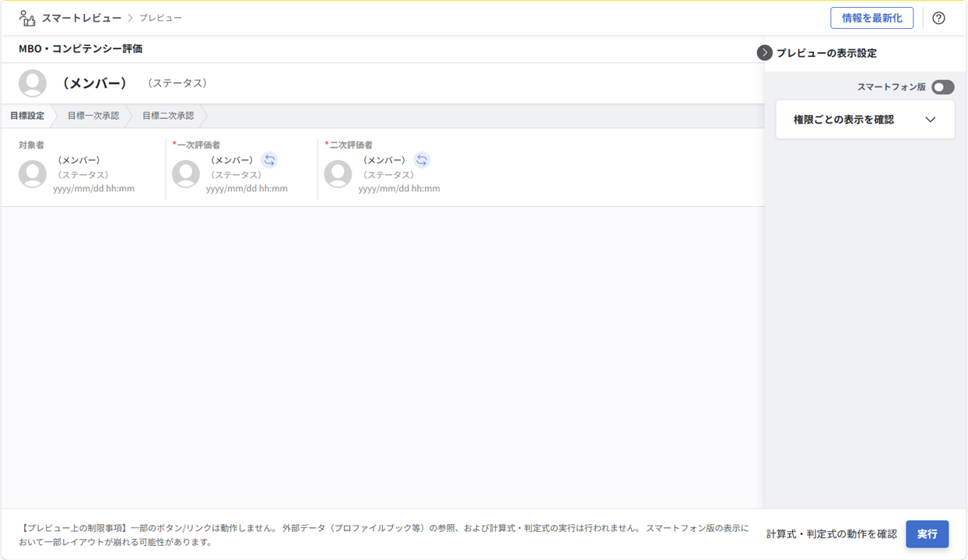
Task: Open the 目標二次承認 step tab
Action: coord(167,115)
